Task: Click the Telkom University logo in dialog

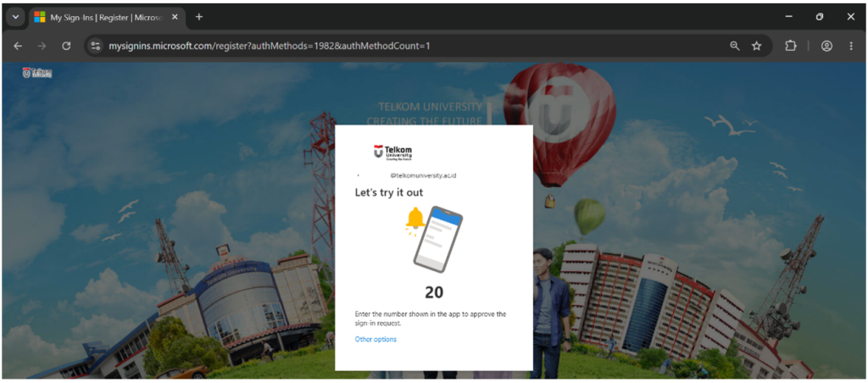Action: (393, 153)
